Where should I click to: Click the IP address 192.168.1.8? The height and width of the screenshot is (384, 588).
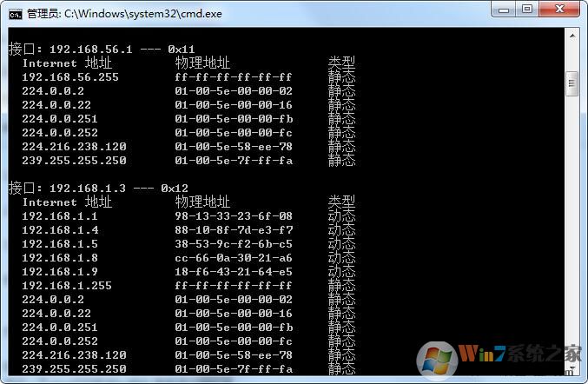[60, 257]
